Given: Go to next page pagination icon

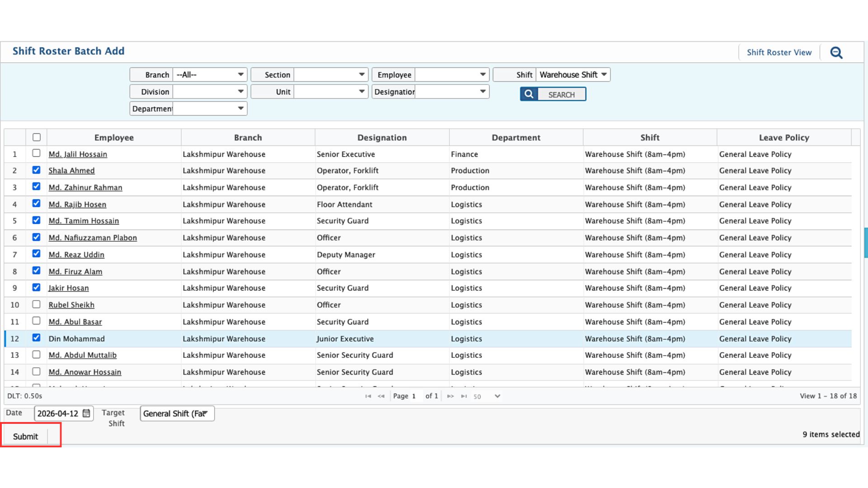Looking at the screenshot, I should pyautogui.click(x=450, y=396).
